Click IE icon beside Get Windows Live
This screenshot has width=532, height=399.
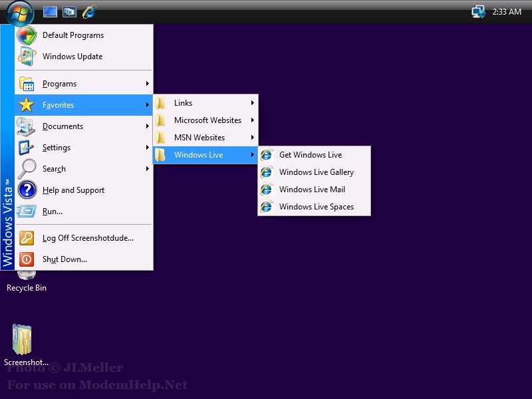[267, 155]
